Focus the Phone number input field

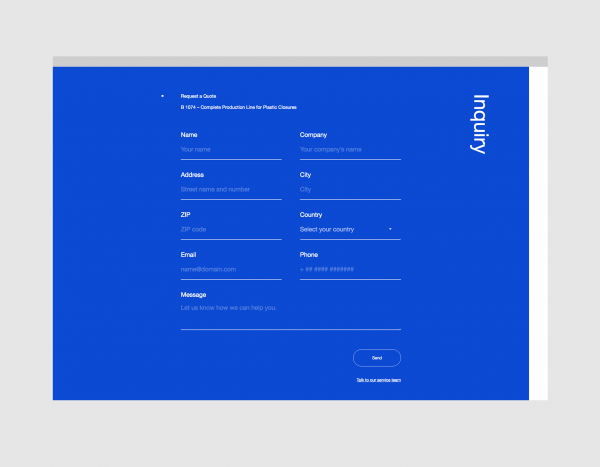350,270
